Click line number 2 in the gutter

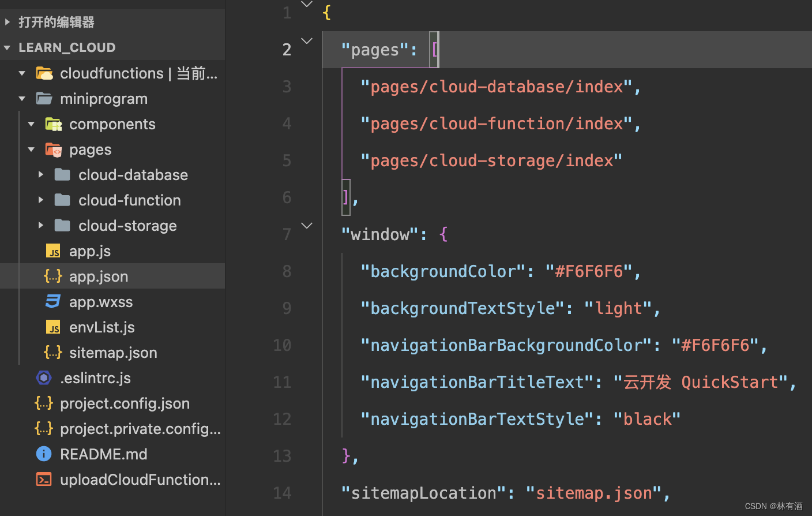pos(287,50)
